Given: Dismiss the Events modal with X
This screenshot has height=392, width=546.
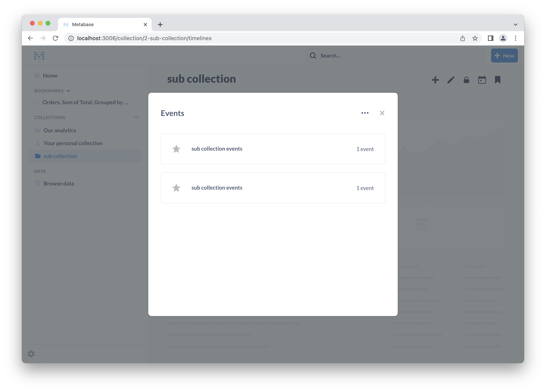Looking at the screenshot, I should pos(382,113).
